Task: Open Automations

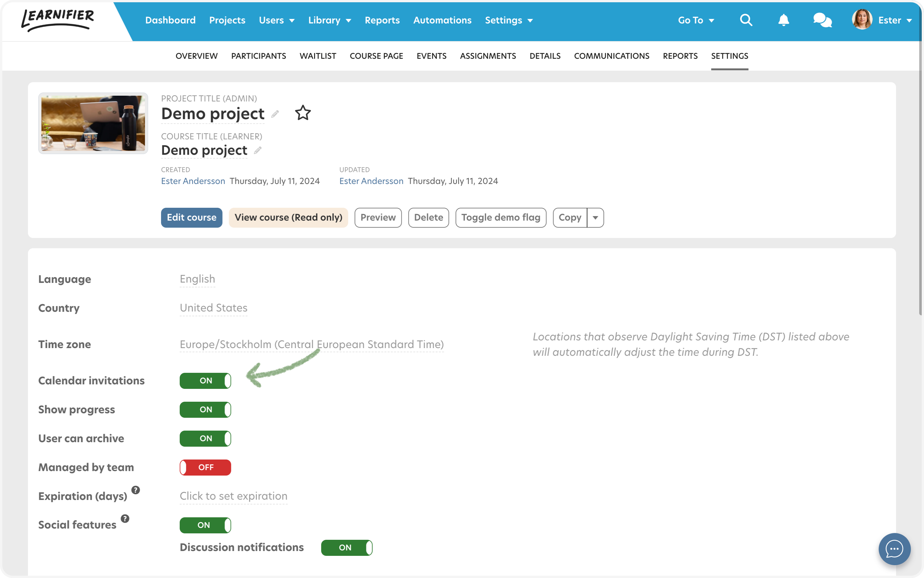Action: [x=442, y=20]
